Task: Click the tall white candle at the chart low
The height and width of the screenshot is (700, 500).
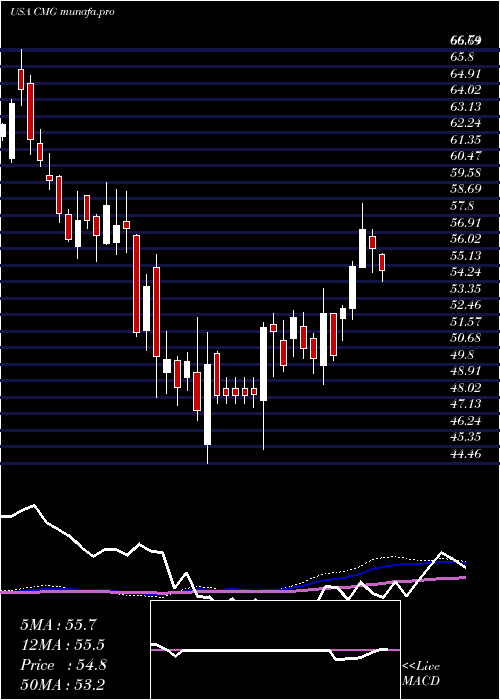Action: point(208,404)
